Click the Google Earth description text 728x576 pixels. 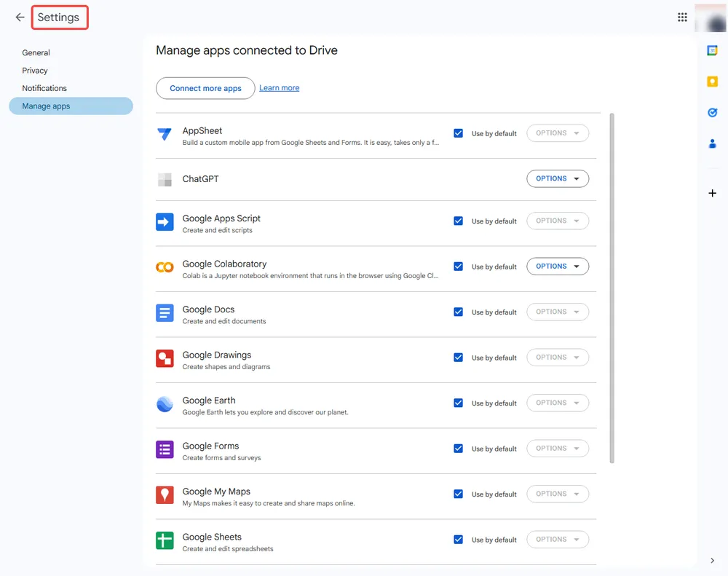click(265, 412)
